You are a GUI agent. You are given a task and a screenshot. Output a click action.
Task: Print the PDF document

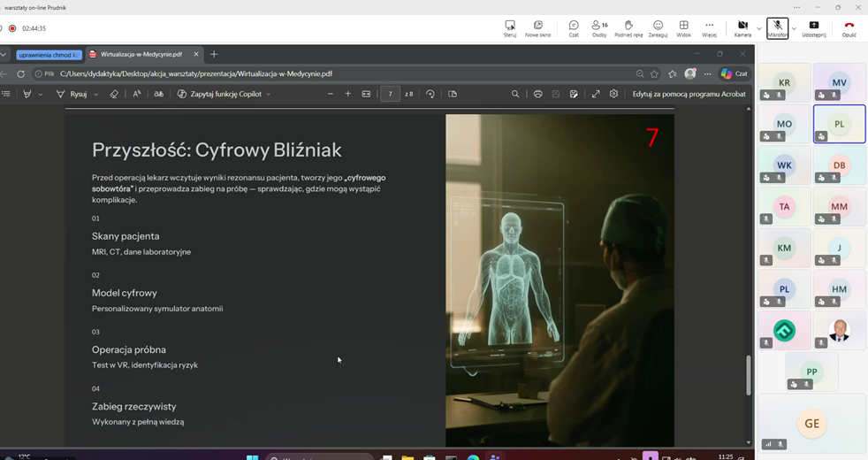point(537,94)
